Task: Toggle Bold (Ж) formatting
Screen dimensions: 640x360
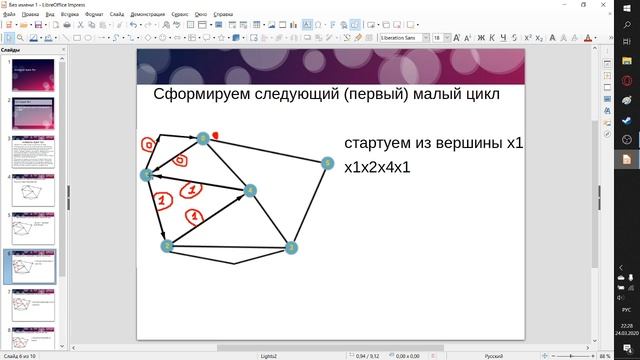Action: pos(481,38)
